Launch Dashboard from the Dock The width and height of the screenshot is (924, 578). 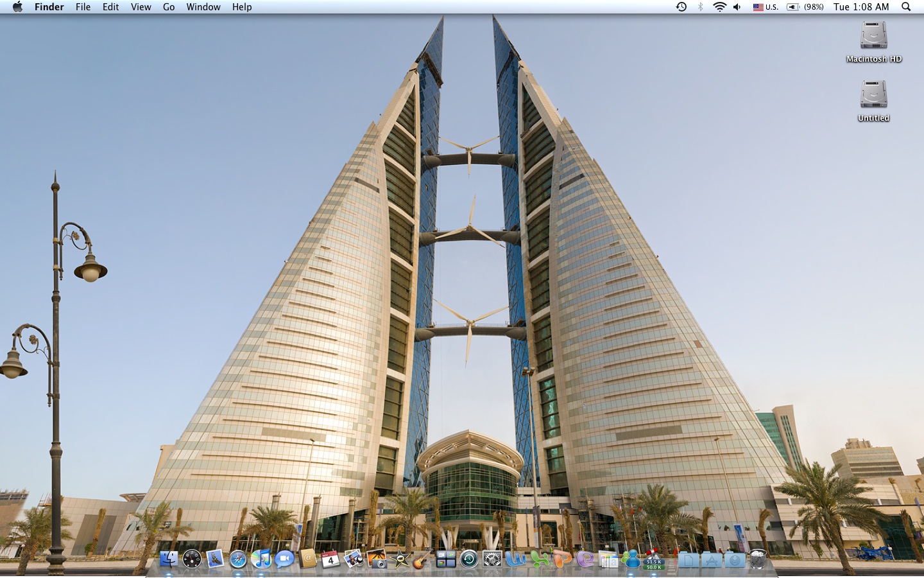192,559
